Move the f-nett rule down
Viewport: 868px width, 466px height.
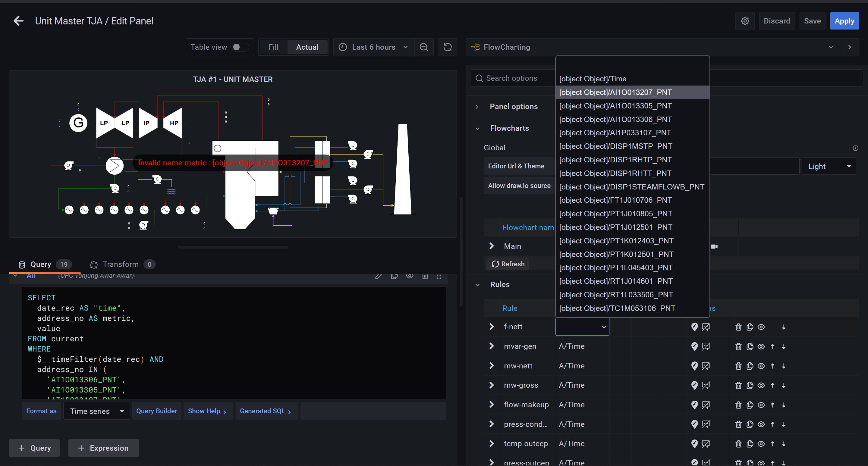[784, 327]
